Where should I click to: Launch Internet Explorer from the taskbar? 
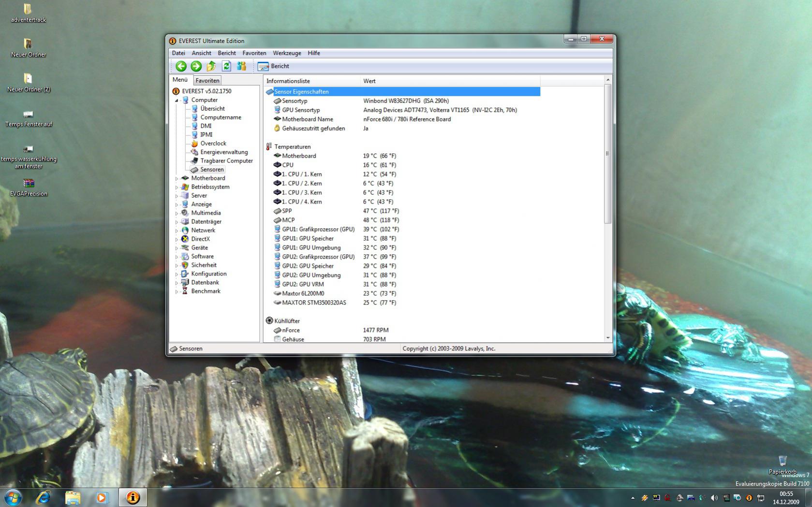43,497
